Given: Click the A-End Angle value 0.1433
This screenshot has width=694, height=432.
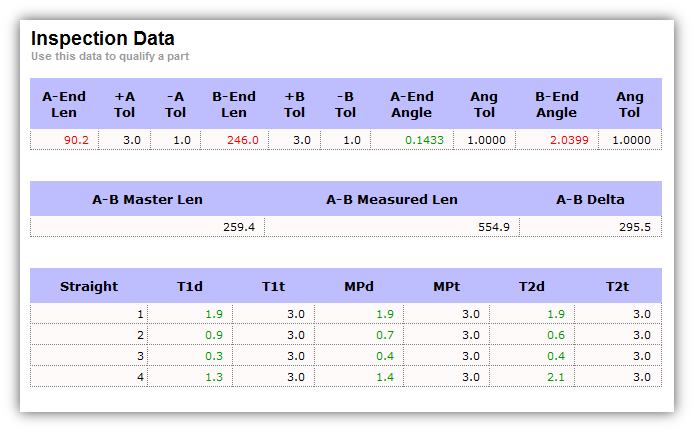Looking at the screenshot, I should tap(425, 140).
